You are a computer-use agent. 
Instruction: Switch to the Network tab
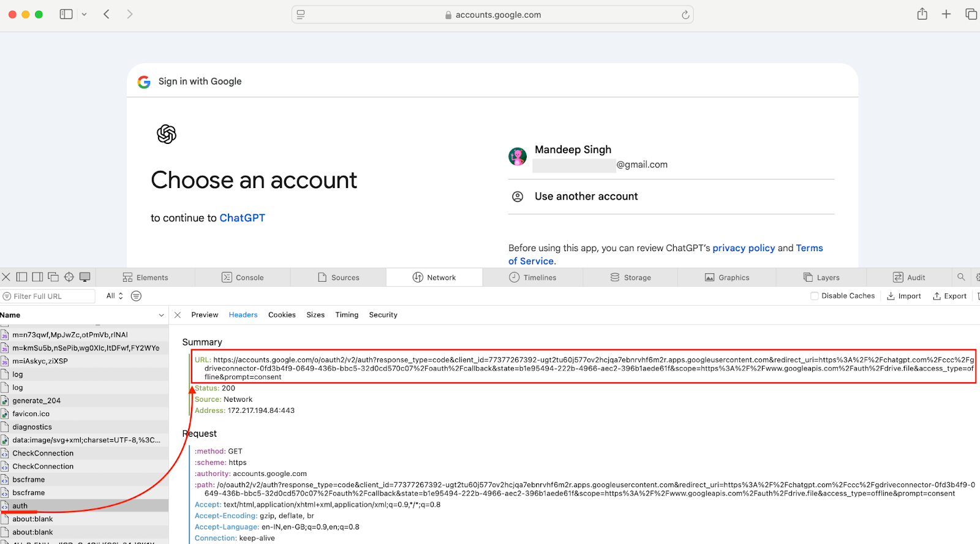434,278
